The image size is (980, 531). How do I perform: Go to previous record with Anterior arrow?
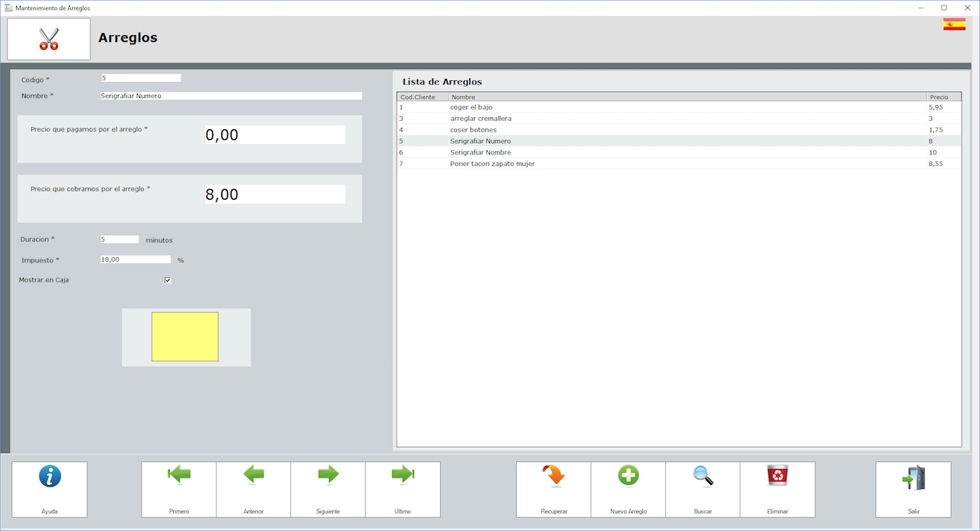(253, 476)
